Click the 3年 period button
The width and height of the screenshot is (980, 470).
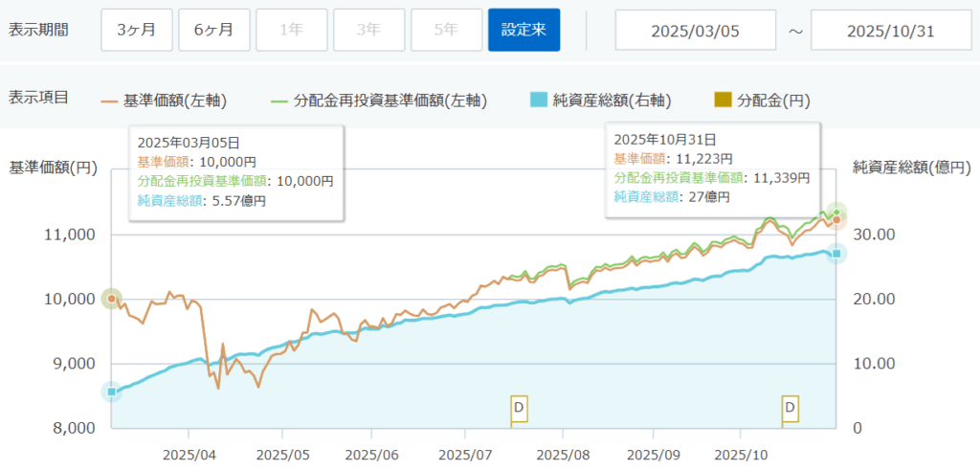(368, 30)
